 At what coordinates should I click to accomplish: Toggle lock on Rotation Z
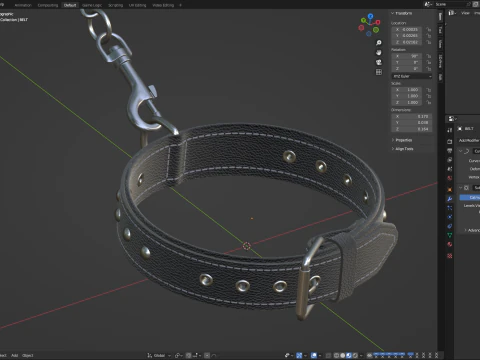[x=429, y=69]
